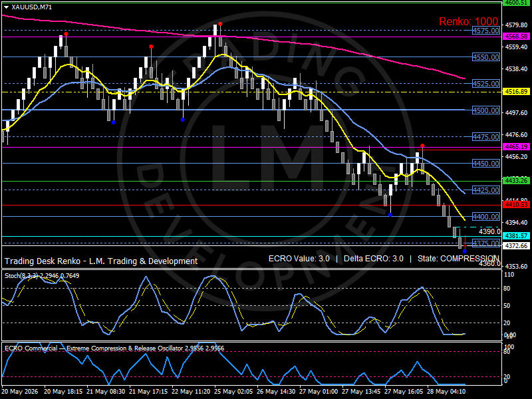Select the blue dot below the latest candle
The image size is (532, 399).
(464, 251)
